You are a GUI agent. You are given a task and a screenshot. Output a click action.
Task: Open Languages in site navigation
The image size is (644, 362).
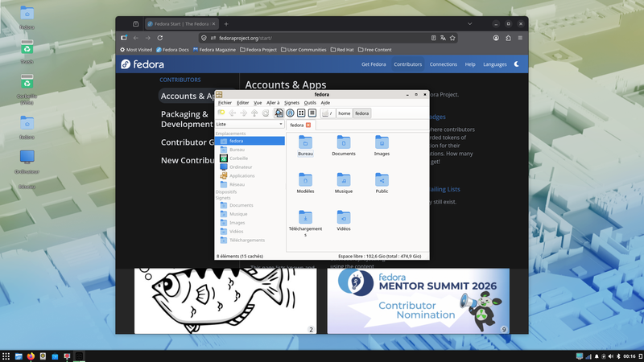point(494,64)
